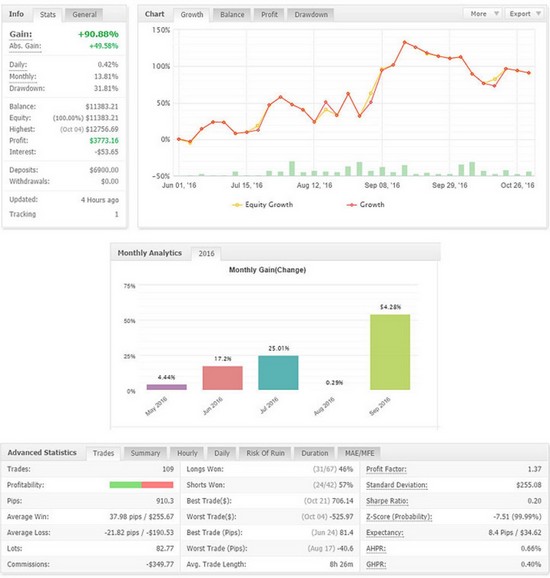Viewport: 550px width, 578px height.
Task: Click the Sharpe Ratio label link
Action: click(387, 501)
